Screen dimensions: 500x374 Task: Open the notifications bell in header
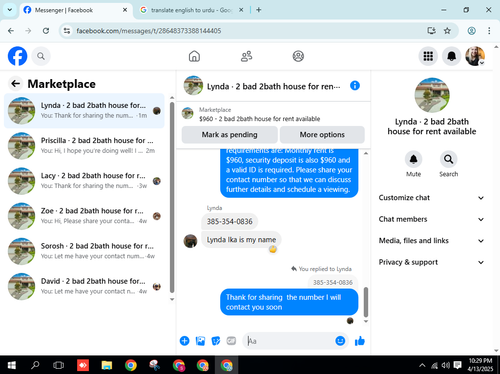coord(452,56)
